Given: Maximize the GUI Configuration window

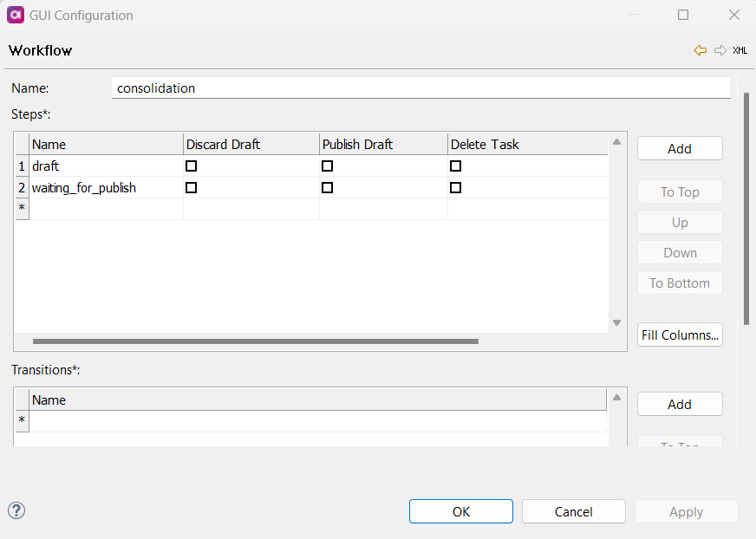Looking at the screenshot, I should point(683,15).
